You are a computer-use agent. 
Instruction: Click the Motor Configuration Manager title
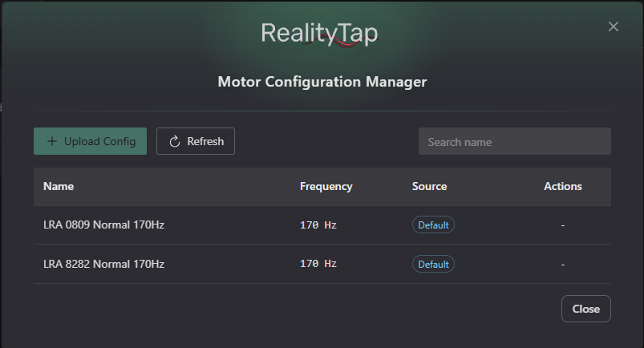(x=322, y=82)
